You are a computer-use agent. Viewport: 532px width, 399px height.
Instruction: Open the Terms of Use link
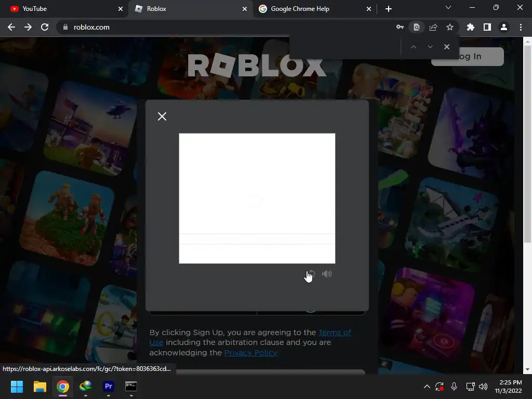click(x=335, y=332)
